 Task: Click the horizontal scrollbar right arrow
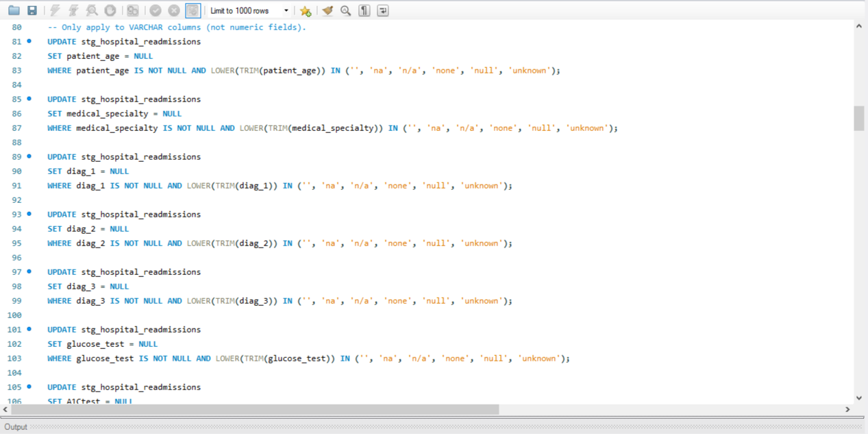click(x=847, y=409)
